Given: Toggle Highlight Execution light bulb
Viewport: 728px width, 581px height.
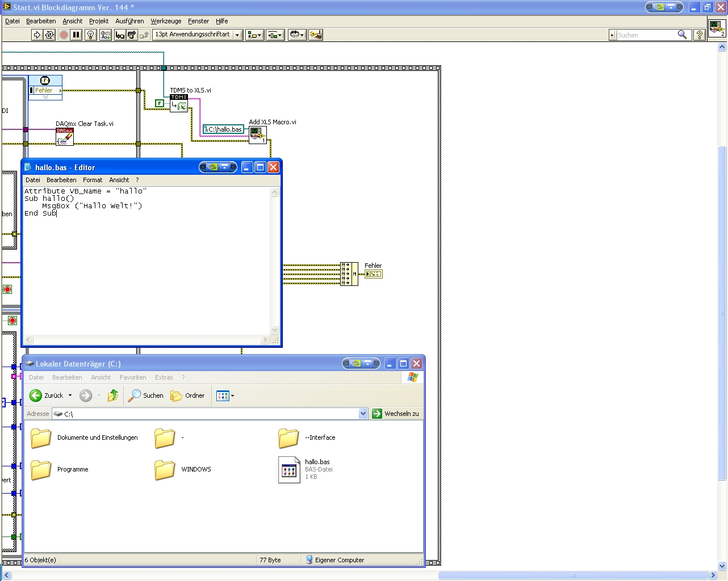Looking at the screenshot, I should click(90, 35).
